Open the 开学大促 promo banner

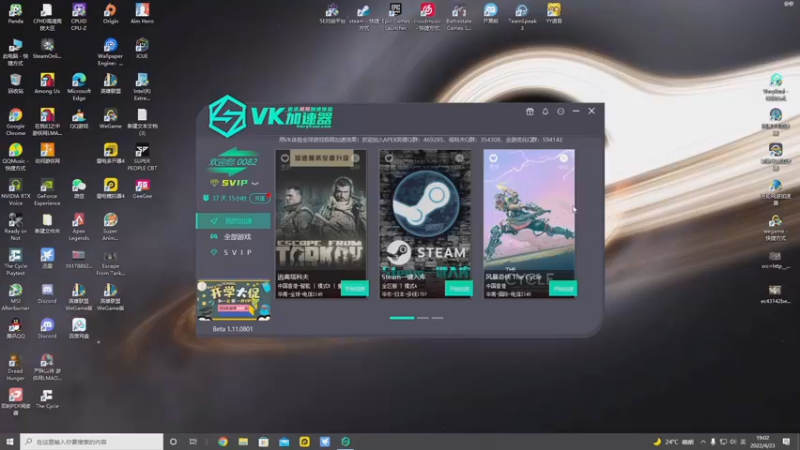click(x=234, y=300)
